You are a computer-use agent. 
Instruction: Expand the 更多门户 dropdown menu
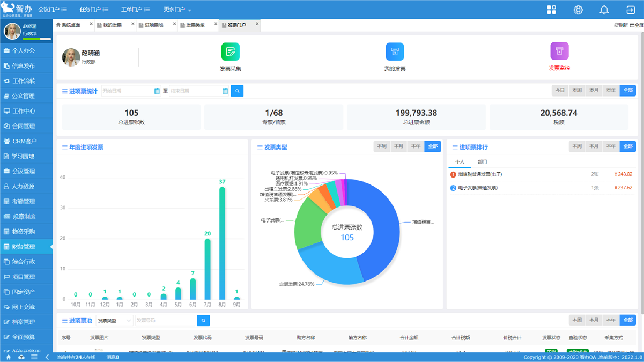(177, 10)
